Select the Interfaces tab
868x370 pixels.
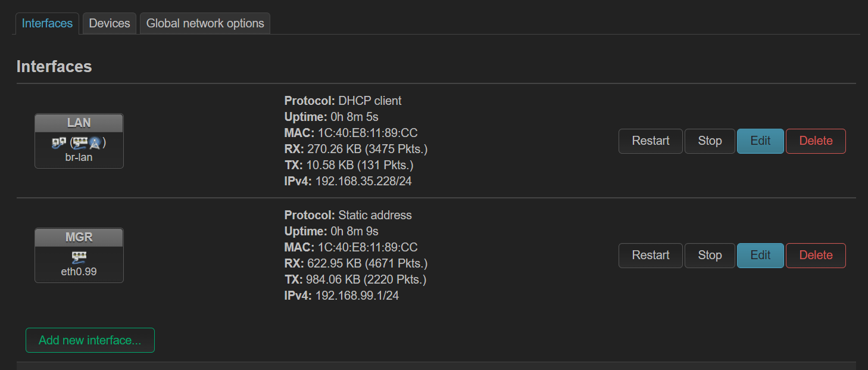pyautogui.click(x=47, y=23)
